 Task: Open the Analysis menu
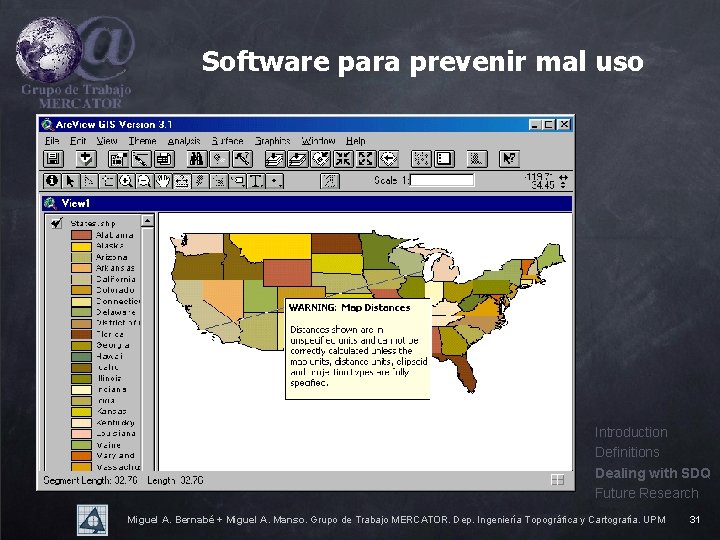click(x=184, y=141)
